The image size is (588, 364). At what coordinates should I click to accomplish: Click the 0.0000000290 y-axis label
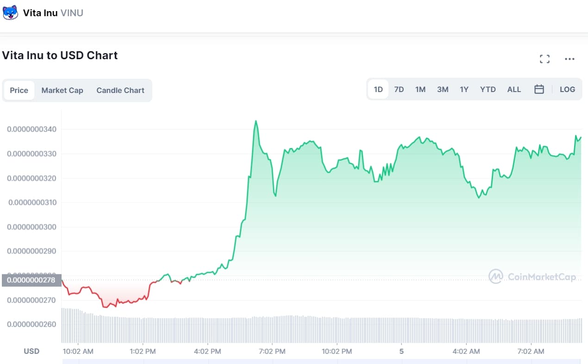tap(31, 252)
